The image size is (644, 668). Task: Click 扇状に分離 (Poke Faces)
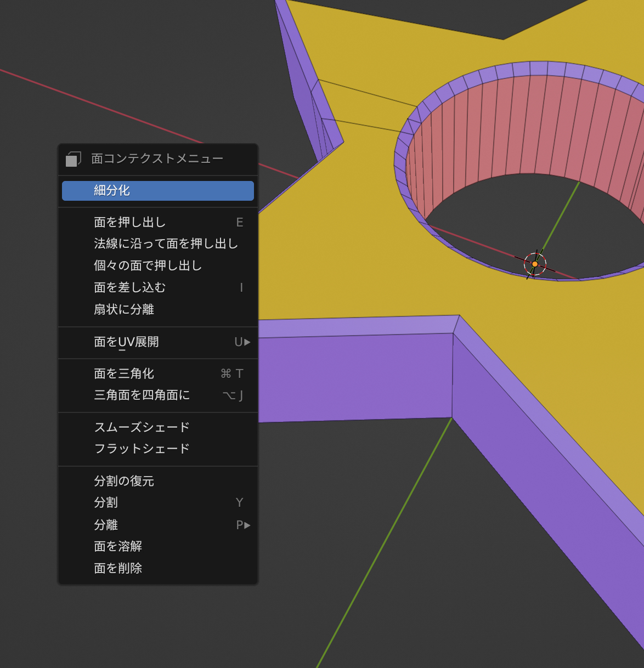[x=157, y=309]
